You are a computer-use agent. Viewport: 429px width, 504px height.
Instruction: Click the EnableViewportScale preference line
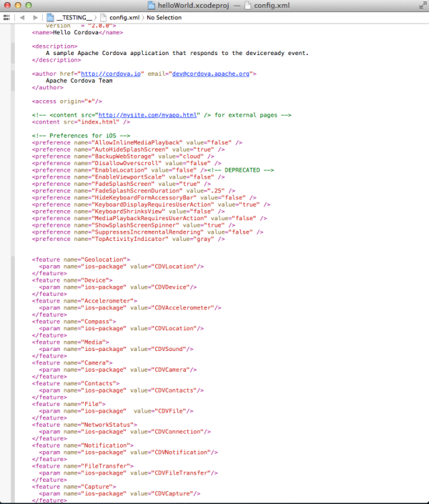tap(128, 177)
